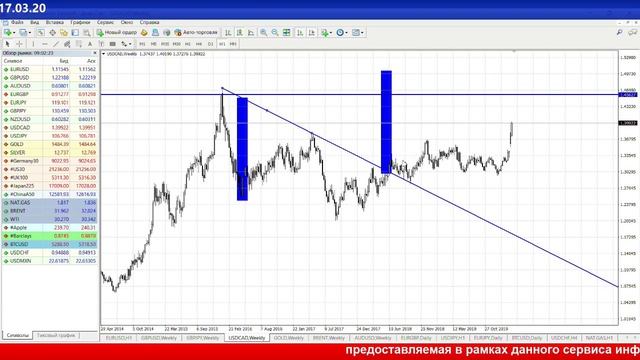Switch to the GOLD,Weekly chart tab
The image size is (640, 360).
click(289, 338)
